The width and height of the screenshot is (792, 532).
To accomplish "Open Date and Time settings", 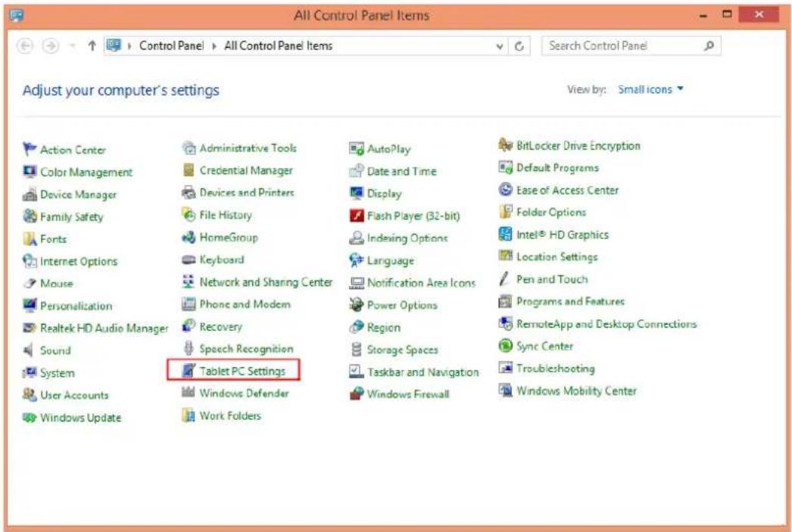I will (x=402, y=171).
